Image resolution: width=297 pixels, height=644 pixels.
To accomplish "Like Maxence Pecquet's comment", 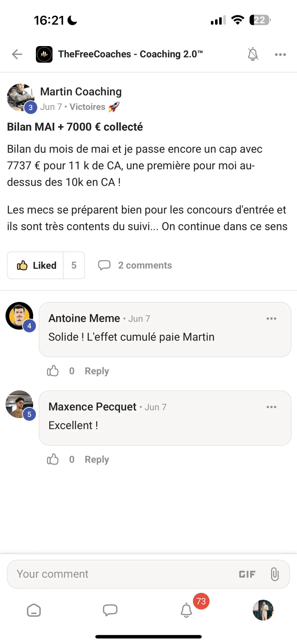I will (x=53, y=459).
